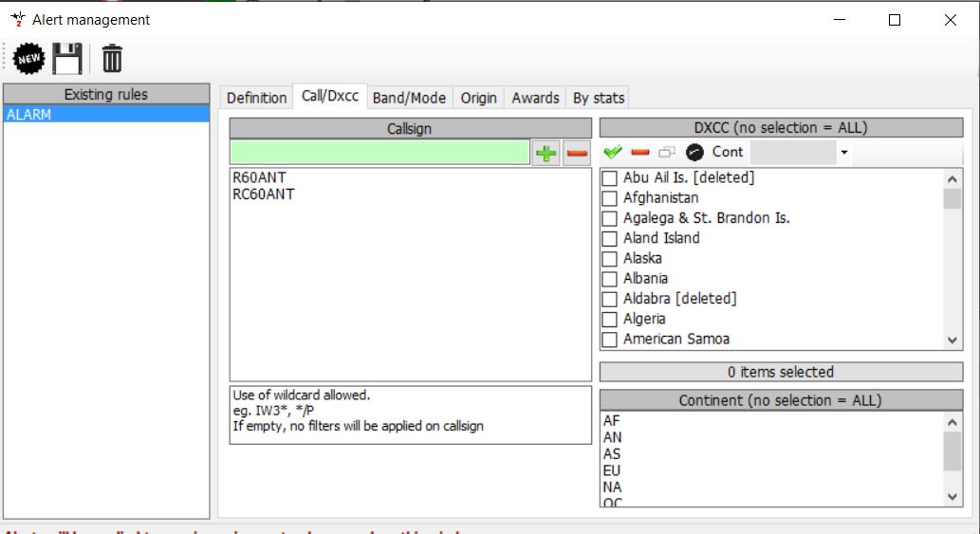
Task: Check the Afghanistan checkbox
Action: [609, 198]
